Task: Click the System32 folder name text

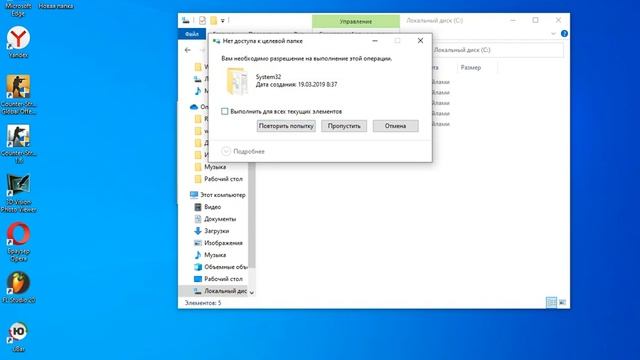Action: click(x=268, y=77)
